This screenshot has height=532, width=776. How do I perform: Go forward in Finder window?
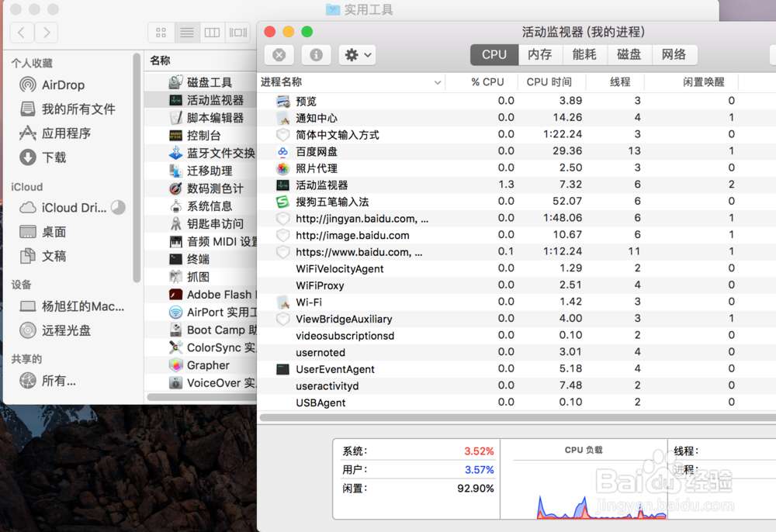click(x=46, y=33)
